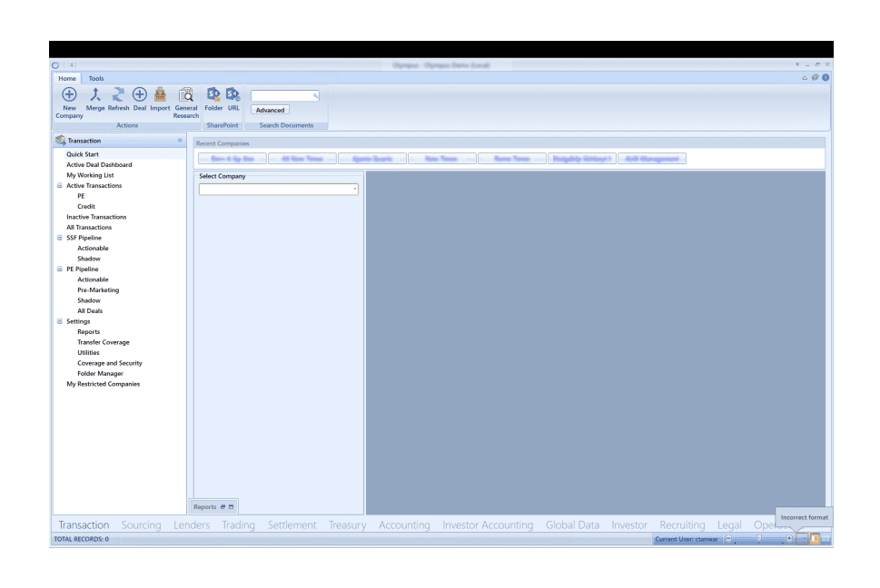Click the Refresh arrows icon
This screenshot has height=588, width=880.
click(x=118, y=94)
